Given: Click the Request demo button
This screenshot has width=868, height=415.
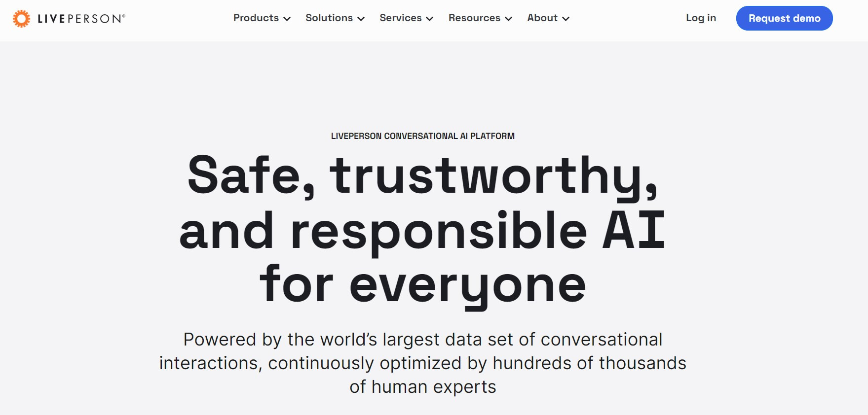Looking at the screenshot, I should [x=784, y=18].
